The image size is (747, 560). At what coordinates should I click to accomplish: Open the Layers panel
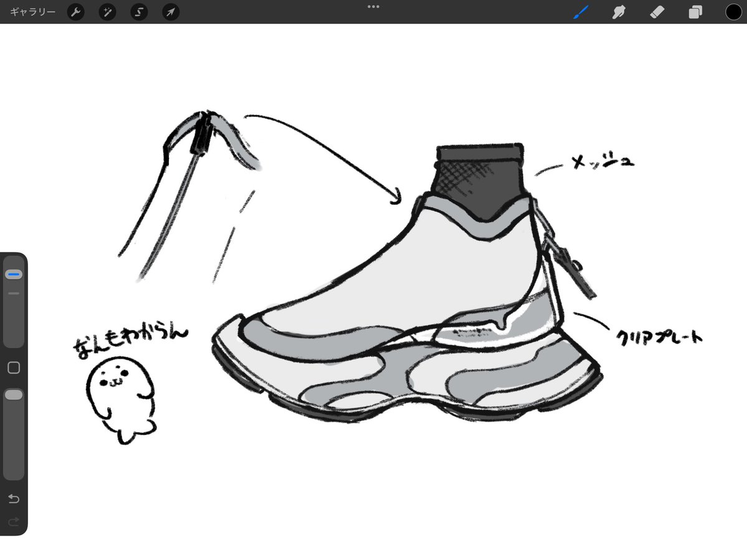pos(695,12)
